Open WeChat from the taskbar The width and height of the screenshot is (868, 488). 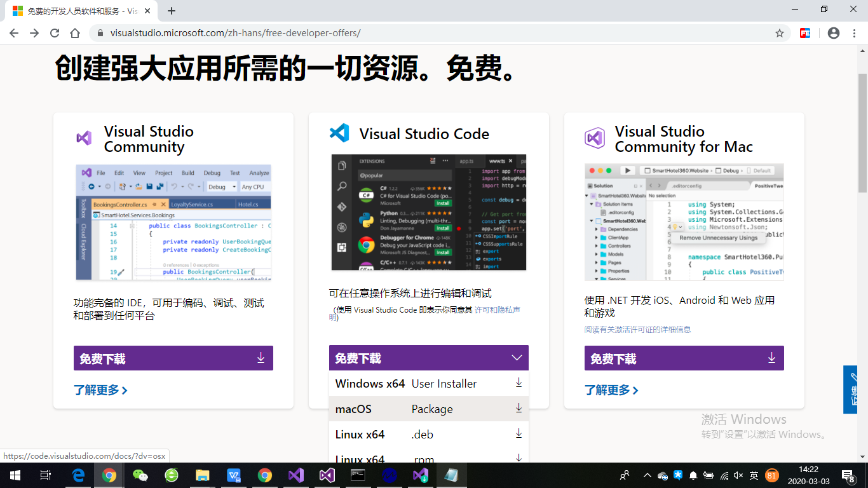click(x=140, y=475)
